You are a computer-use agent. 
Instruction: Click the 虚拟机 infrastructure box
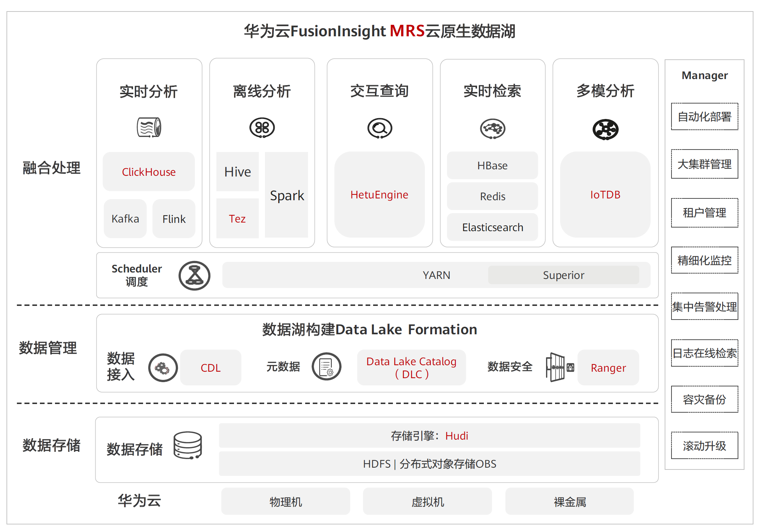click(427, 501)
